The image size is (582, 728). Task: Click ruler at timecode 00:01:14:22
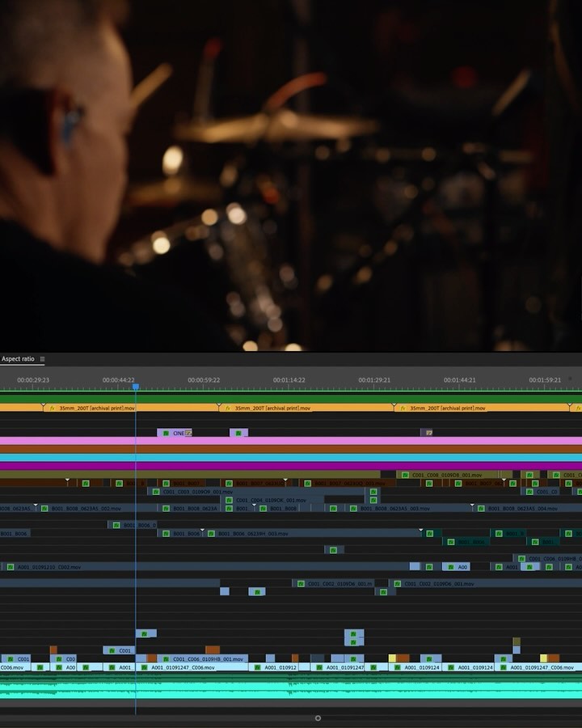point(289,379)
